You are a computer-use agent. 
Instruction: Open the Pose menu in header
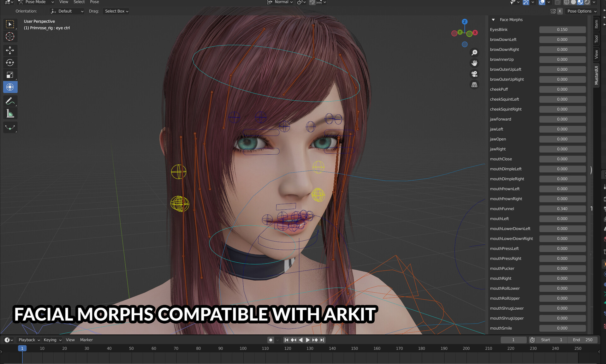coord(94,2)
